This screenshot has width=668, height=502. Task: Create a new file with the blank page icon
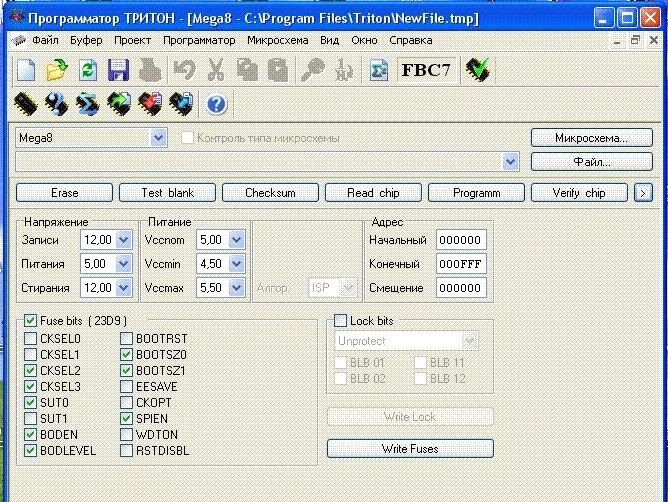[x=26, y=70]
